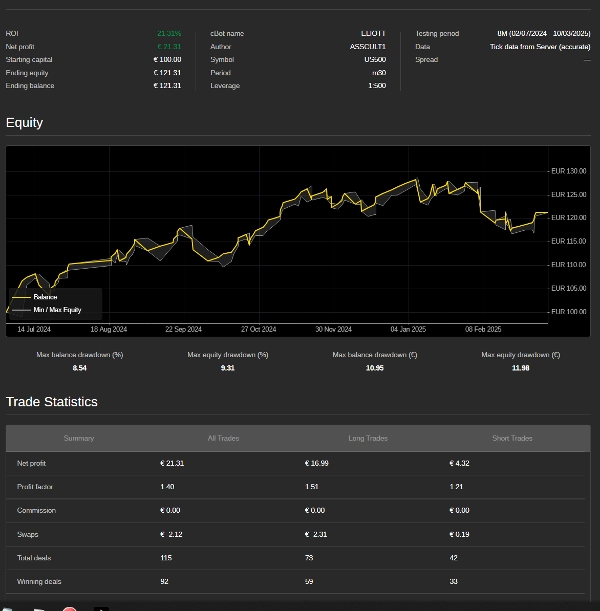Screen dimensions: 600x611
Task: Click the EUR 100.00 axis label
Action: [x=568, y=312]
